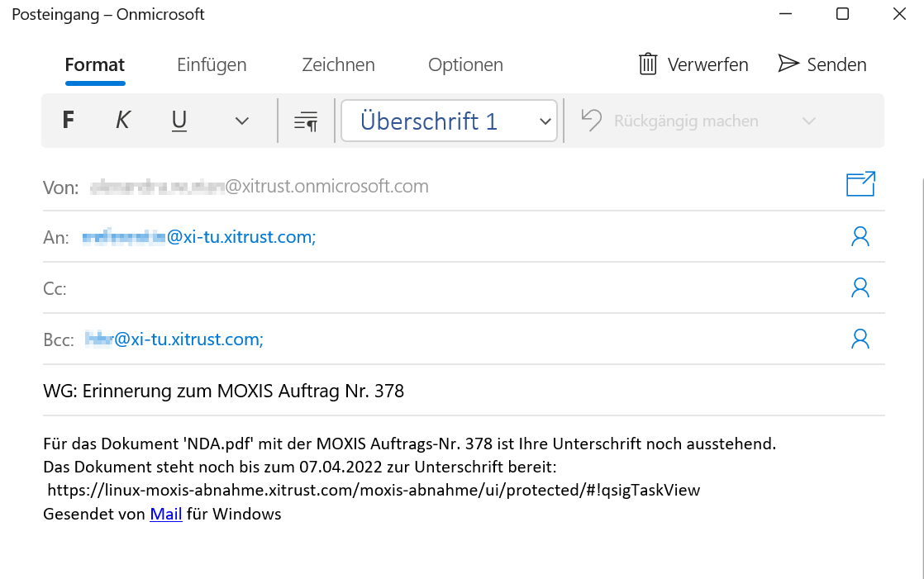Screen dimensions: 924x579
Task: Click the Mail hyperlink in the message body
Action: [165, 514]
